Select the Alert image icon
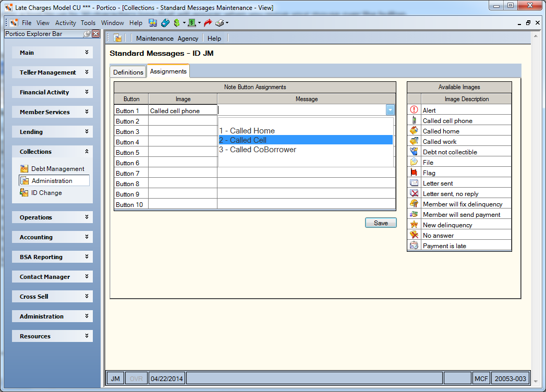Viewport: 546px width, 392px height. [414, 110]
